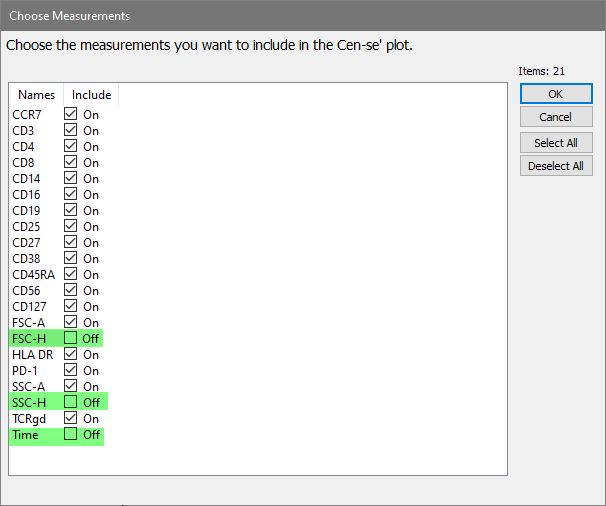Toggle the CD4 measurement checkbox

click(x=71, y=146)
